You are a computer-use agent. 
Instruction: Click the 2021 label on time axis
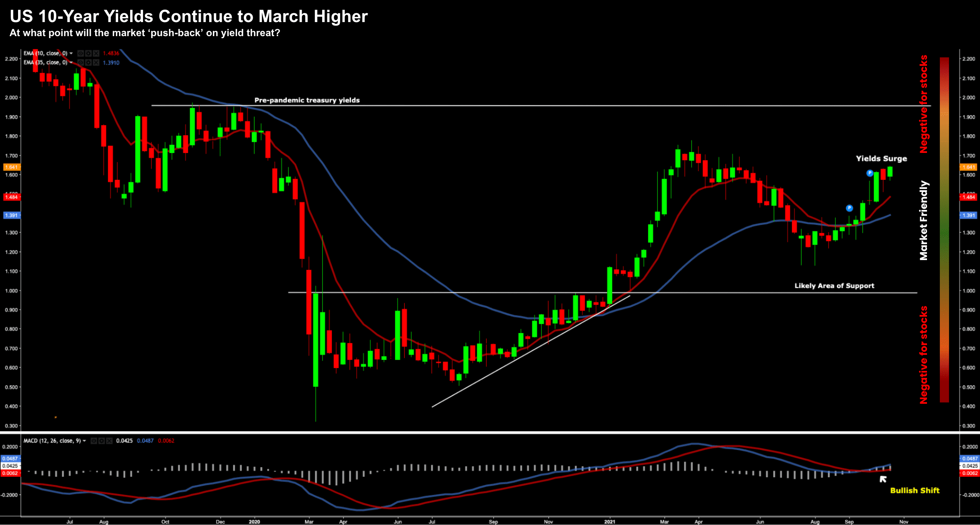pyautogui.click(x=610, y=522)
